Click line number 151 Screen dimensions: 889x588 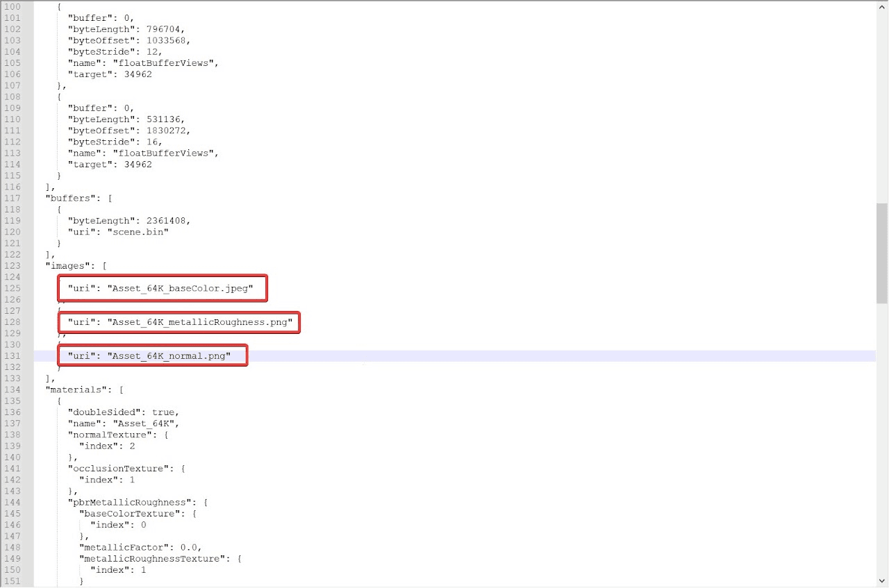coord(13,581)
